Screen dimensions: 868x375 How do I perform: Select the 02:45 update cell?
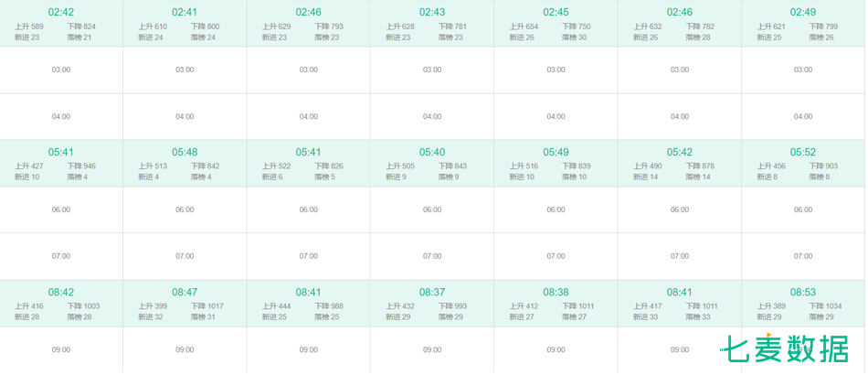pyautogui.click(x=556, y=23)
